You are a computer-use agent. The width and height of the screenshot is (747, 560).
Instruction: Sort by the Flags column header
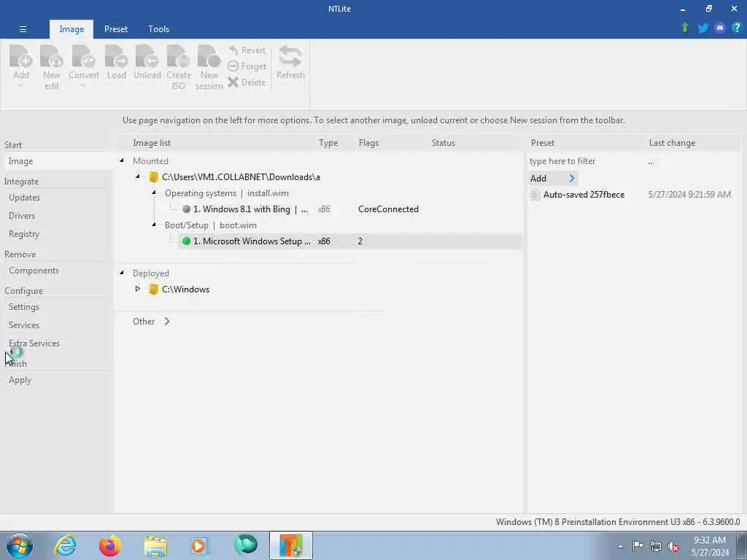tap(368, 143)
